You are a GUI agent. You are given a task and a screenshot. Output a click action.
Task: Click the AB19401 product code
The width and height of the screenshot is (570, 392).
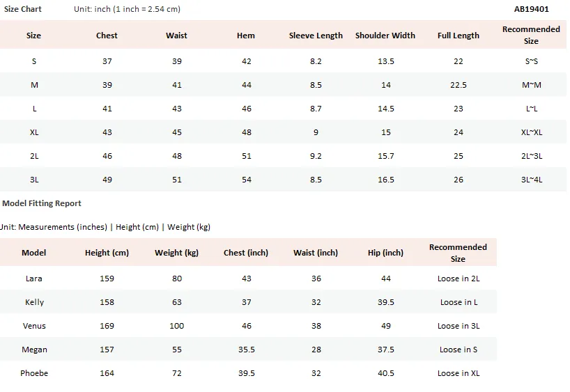531,9
